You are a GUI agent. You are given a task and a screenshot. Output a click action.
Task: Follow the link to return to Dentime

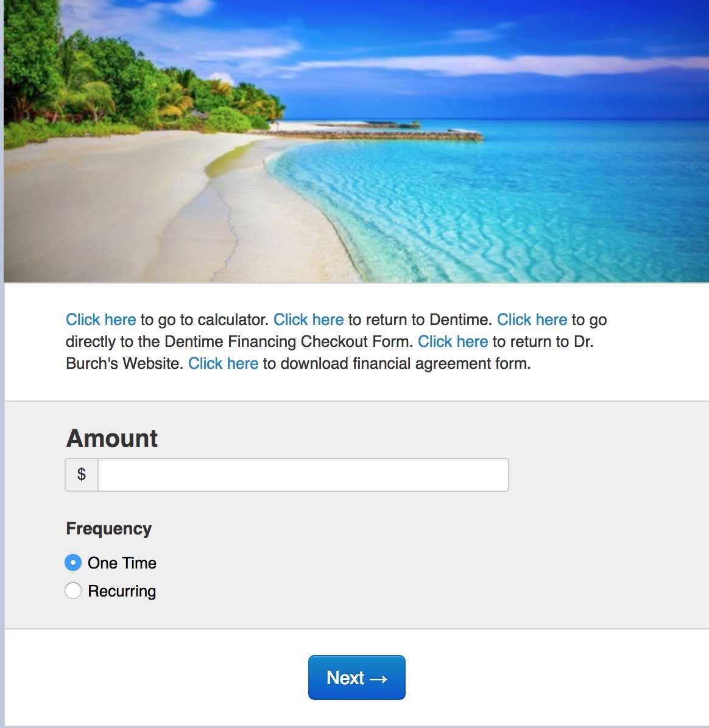[x=308, y=320]
